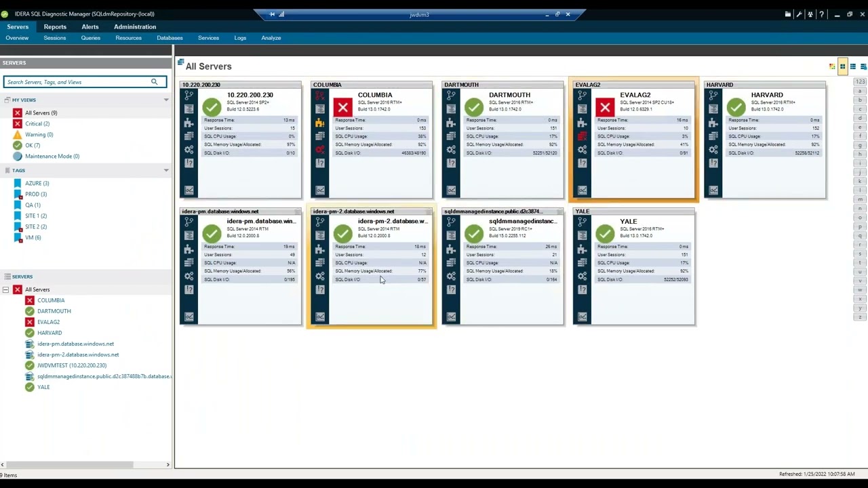This screenshot has width=868, height=488.
Task: Open the help question mark in title bar
Action: (821, 14)
